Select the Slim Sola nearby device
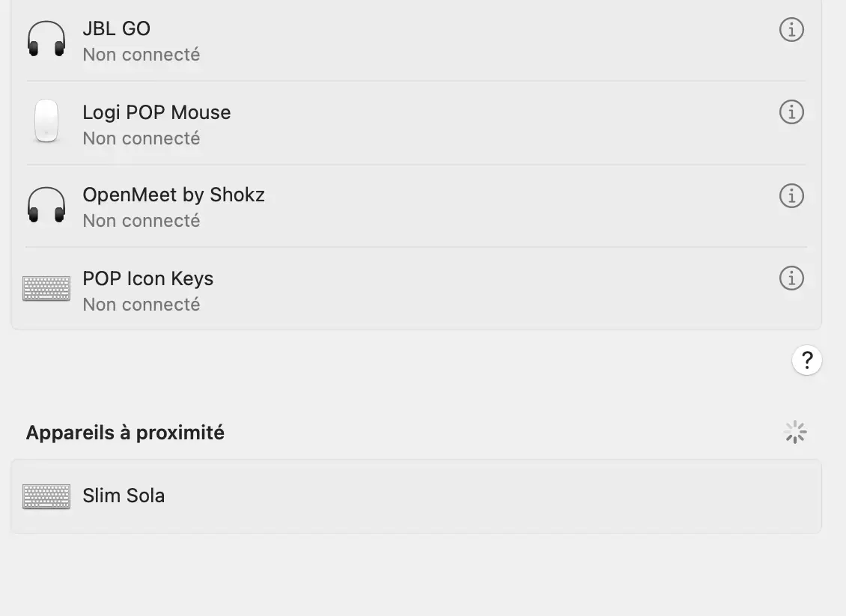 124,495
